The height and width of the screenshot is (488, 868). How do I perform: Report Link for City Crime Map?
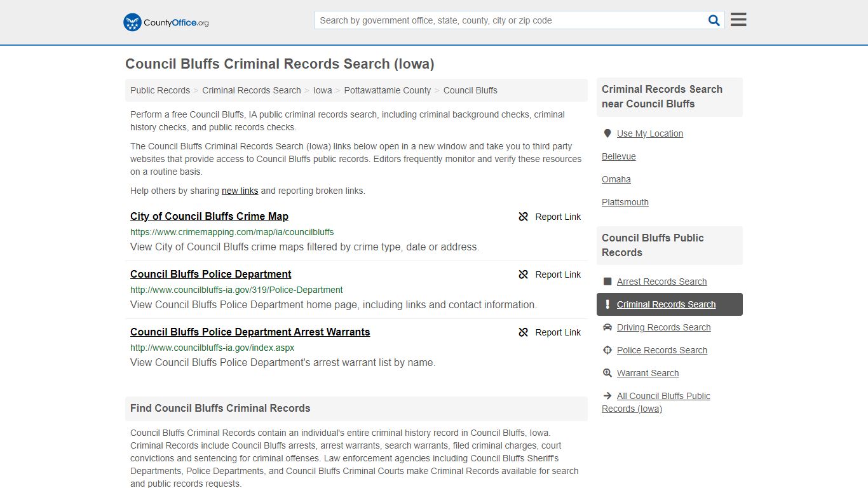point(558,217)
